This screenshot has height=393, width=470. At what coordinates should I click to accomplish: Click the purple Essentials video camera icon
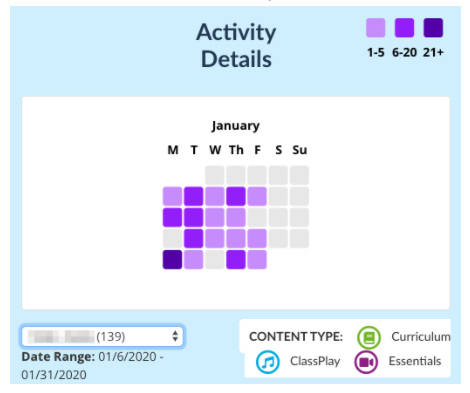(366, 362)
